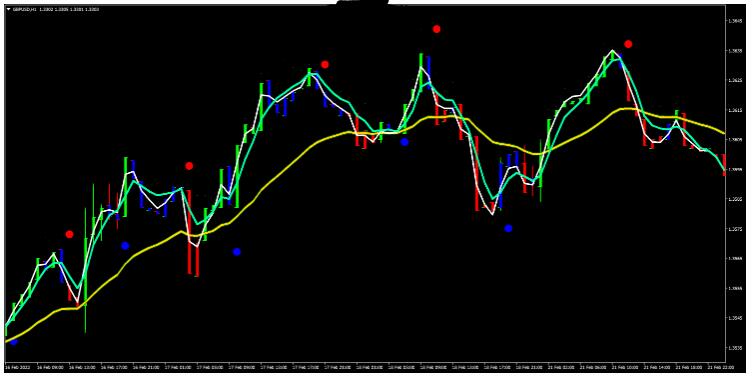This screenshot has height=378, width=752.
Task: Open the chart menu triangle beside GBPUSD,H1
Action: 8,9
